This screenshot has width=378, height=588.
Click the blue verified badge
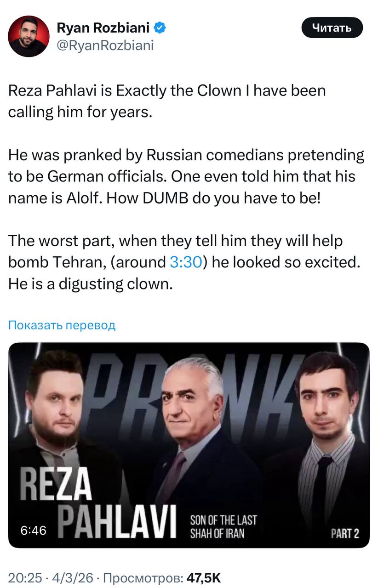tap(160, 28)
